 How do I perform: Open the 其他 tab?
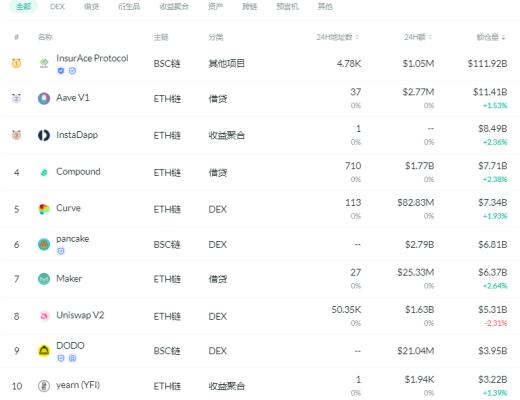(x=325, y=6)
